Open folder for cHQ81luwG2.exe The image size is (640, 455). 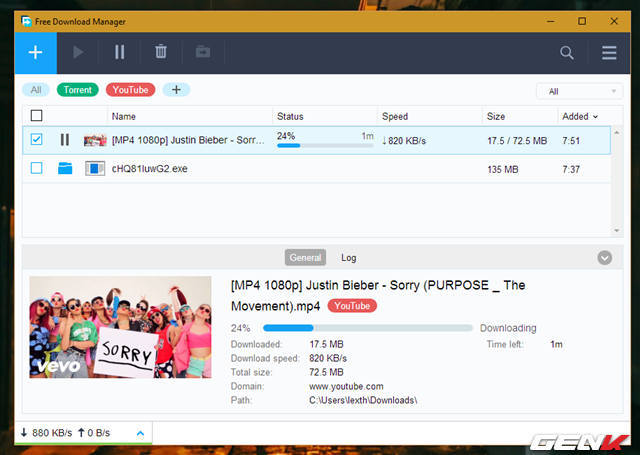click(x=65, y=169)
